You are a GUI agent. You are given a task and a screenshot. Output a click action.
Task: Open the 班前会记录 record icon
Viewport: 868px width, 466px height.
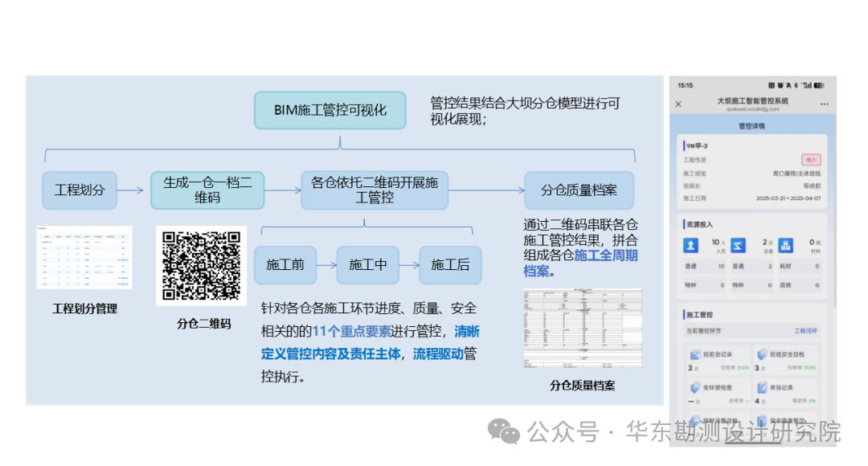(x=694, y=355)
